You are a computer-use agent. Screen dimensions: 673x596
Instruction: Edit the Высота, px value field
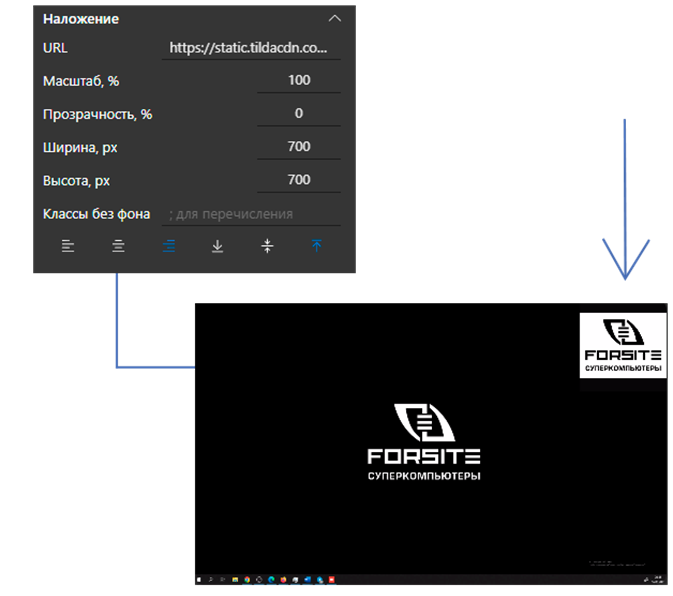tap(299, 180)
